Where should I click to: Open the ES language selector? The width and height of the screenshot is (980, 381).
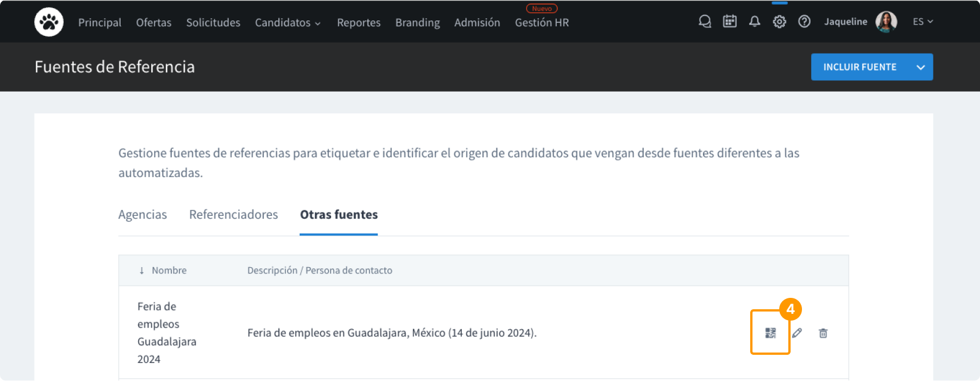923,22
